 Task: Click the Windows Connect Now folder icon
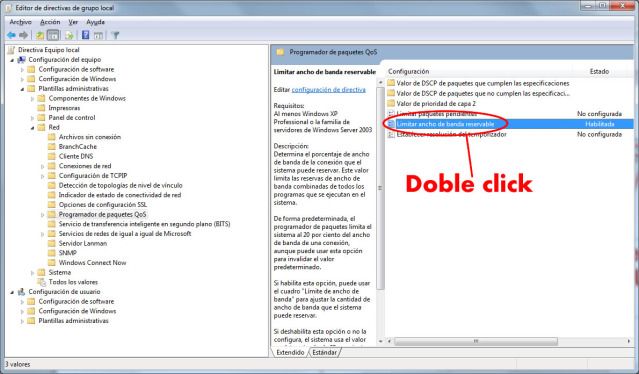tap(52, 263)
